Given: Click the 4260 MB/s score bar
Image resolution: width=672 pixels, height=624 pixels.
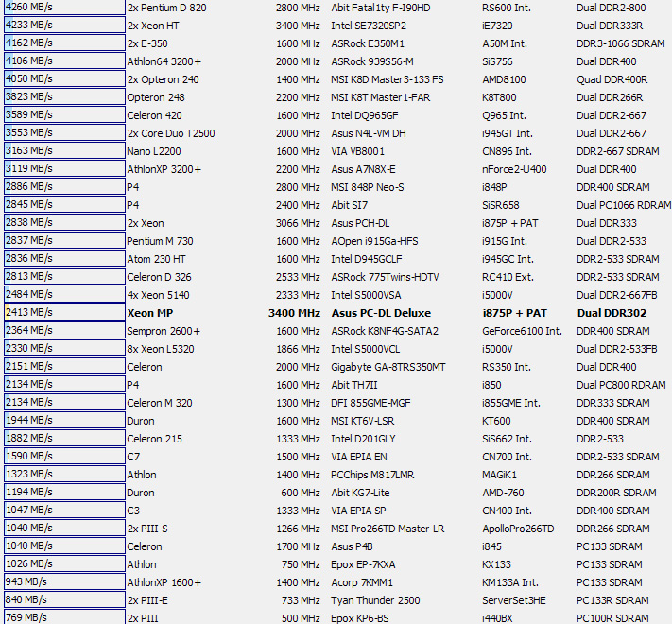Looking at the screenshot, I should pyautogui.click(x=62, y=8).
